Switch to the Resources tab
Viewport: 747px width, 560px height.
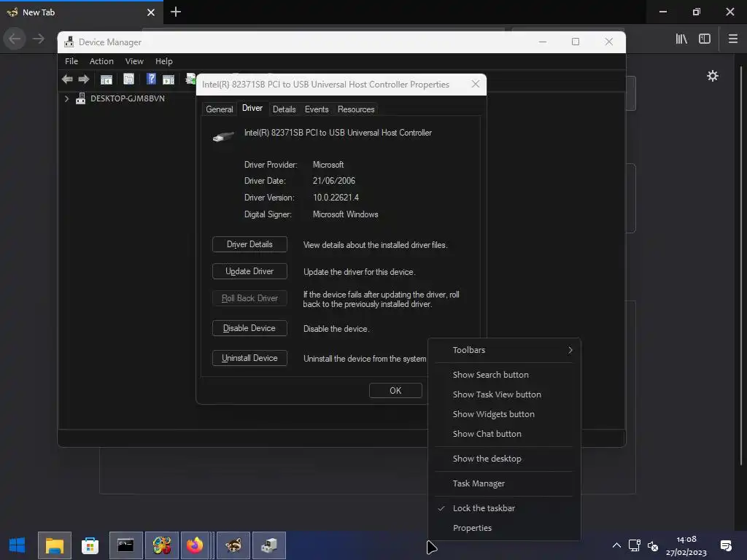356,109
